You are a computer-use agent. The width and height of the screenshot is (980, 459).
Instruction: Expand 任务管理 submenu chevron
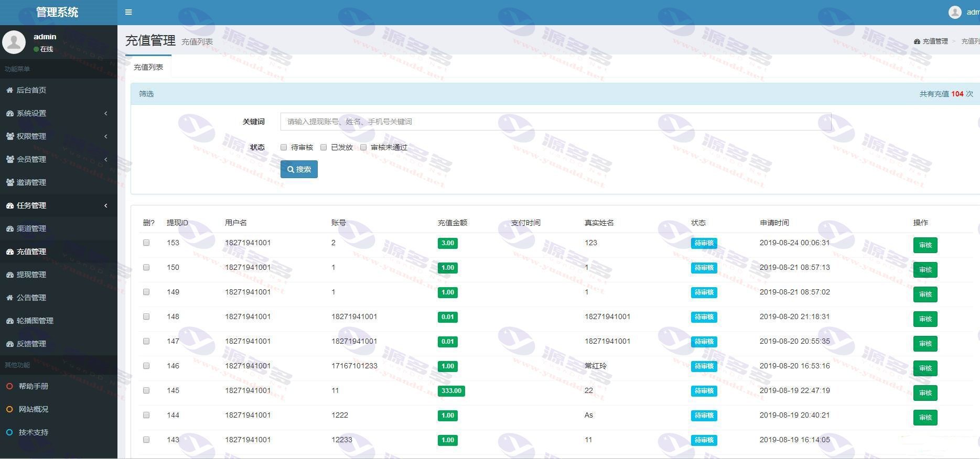click(x=106, y=205)
